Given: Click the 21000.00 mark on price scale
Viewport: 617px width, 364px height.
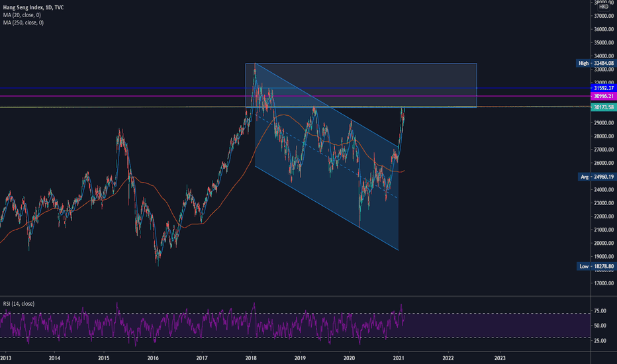Looking at the screenshot, I should coord(601,230).
